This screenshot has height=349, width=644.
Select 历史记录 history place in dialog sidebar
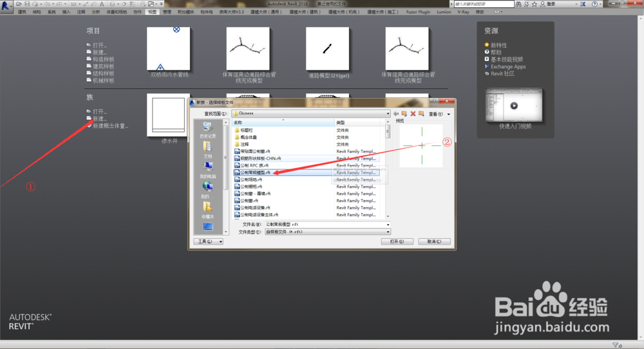point(207,129)
